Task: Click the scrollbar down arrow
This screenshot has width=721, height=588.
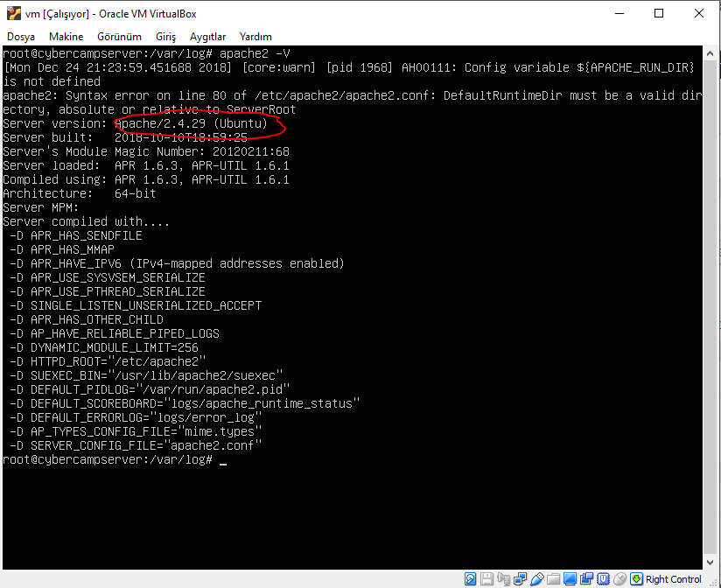Action: (710, 563)
